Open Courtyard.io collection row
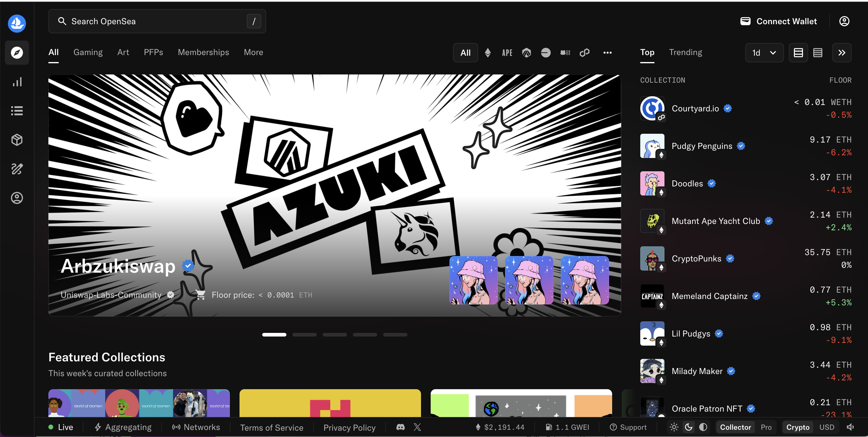The image size is (868, 437). [746, 109]
